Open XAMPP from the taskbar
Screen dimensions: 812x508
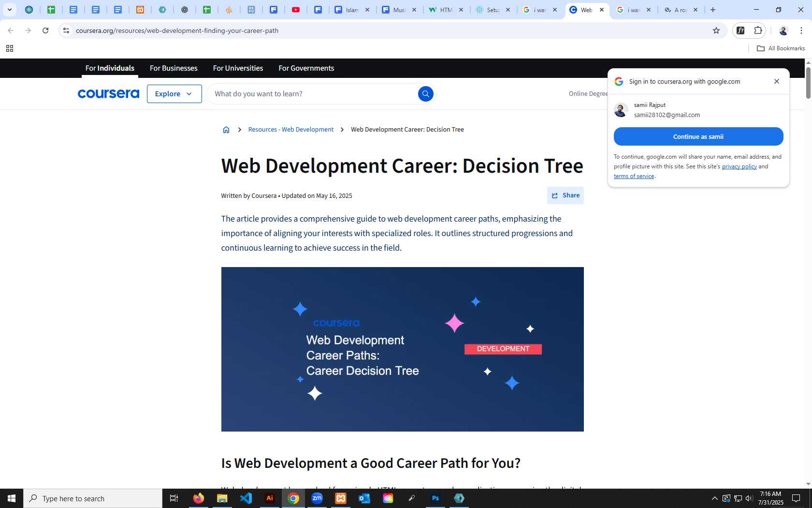coord(341,498)
